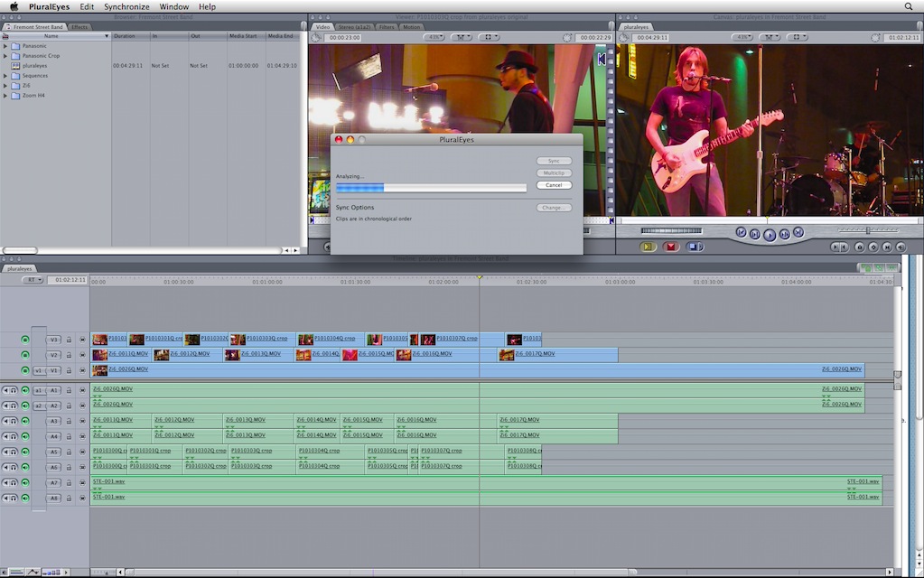Switch to the Filters tab in Viewer
The height and width of the screenshot is (578, 924).
click(x=387, y=27)
